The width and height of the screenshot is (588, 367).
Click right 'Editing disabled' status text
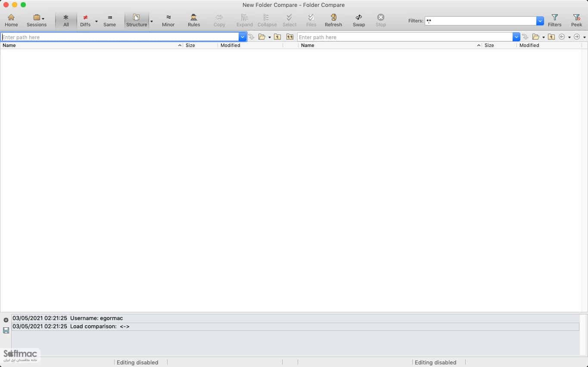[x=436, y=362]
